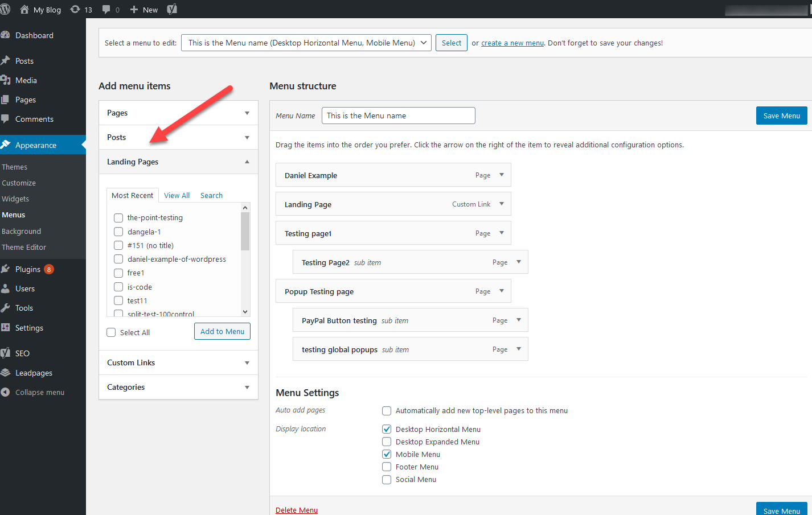
Task: Open the WordPress logo menu
Action: coord(5,9)
